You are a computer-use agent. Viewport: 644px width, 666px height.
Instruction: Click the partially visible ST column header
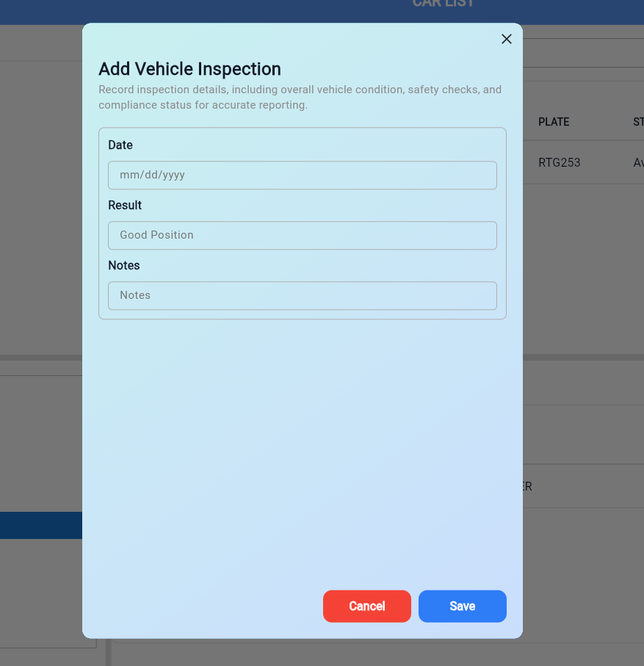637,123
